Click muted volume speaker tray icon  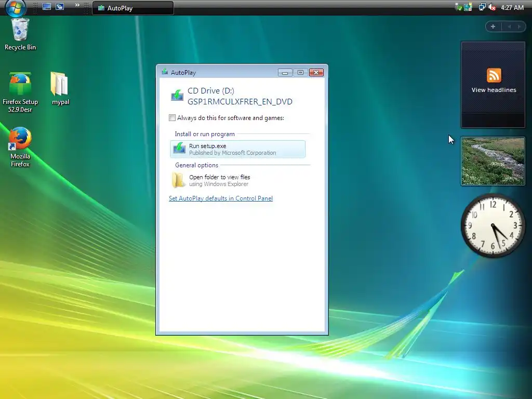coord(492,7)
